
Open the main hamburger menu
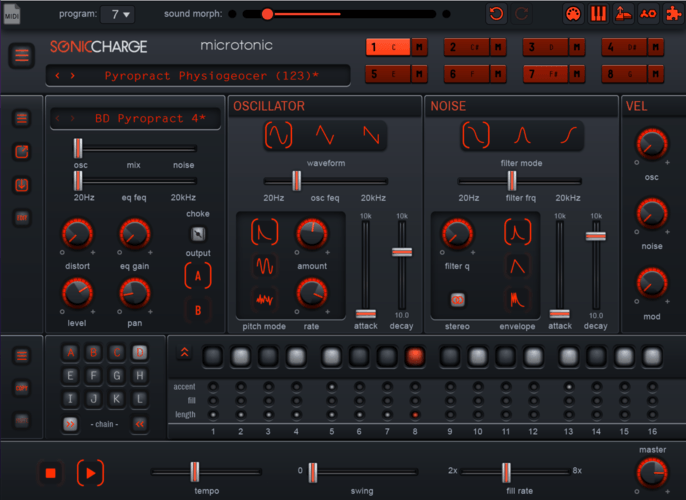coord(22,55)
